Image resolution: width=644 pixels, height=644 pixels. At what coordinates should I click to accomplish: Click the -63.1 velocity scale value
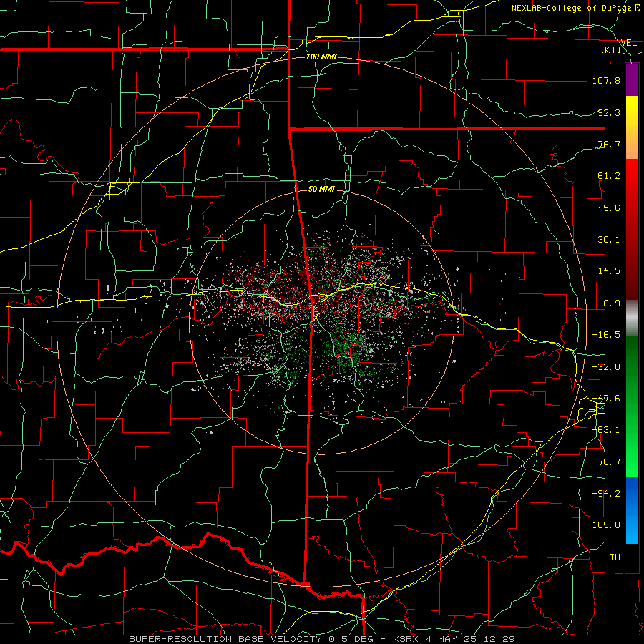[x=606, y=430]
